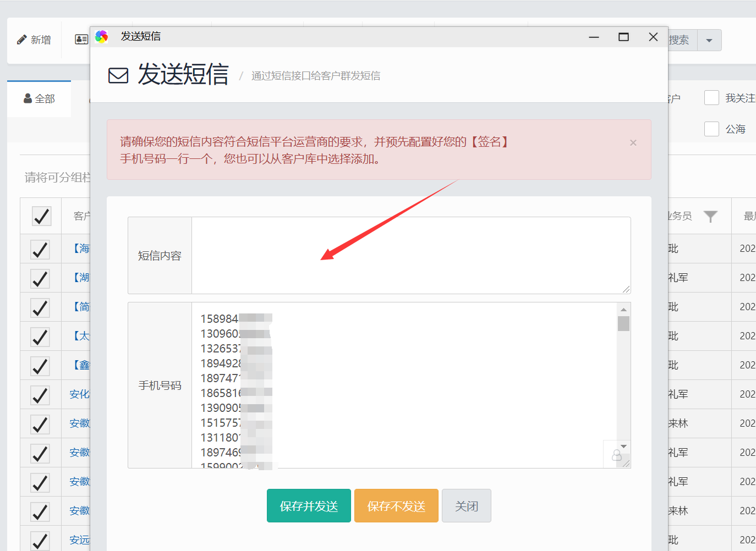756x551 pixels.
Task: Click the phone number starting with 130960
Action: pos(236,333)
